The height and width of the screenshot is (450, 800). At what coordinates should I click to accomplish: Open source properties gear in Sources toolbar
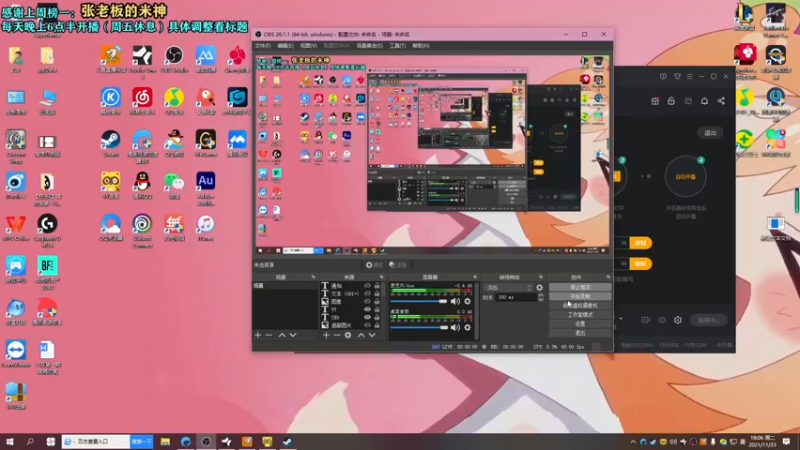(348, 335)
